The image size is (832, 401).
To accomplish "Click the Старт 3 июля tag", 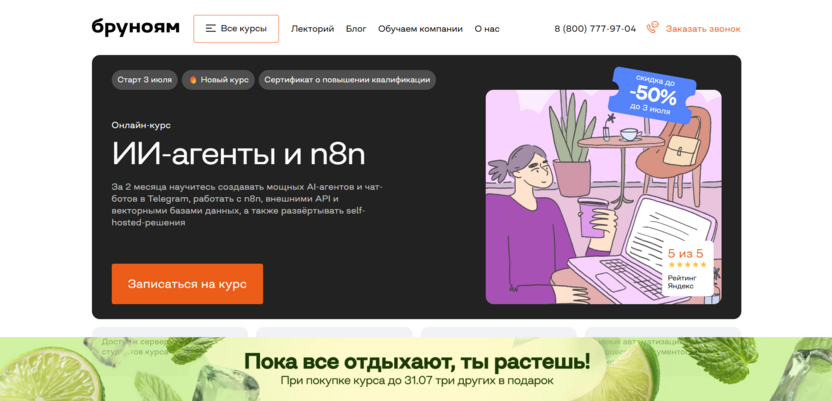I will [144, 80].
